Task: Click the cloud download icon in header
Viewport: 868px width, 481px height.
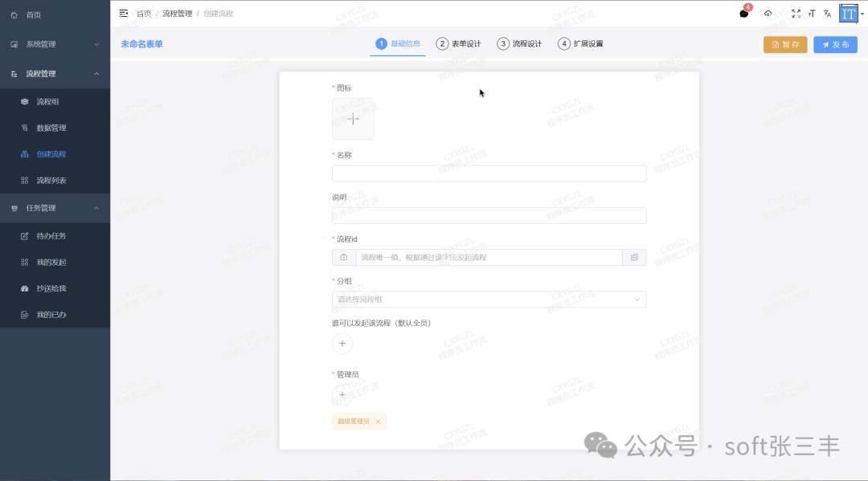Action: pos(768,14)
